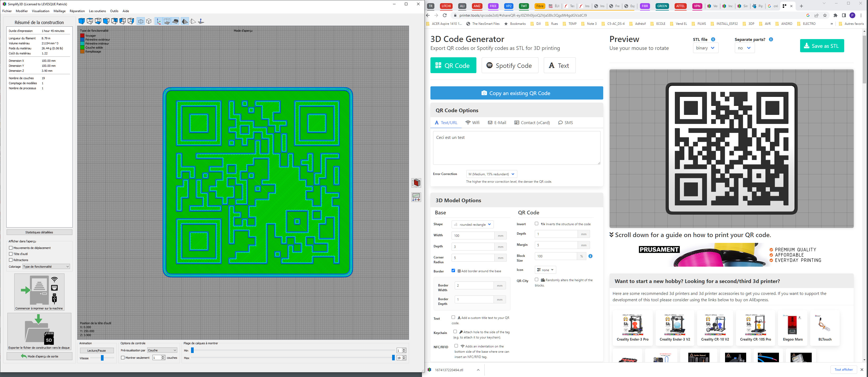The image size is (868, 377).
Task: Open info tooltip next to STL file
Action: coord(713,39)
